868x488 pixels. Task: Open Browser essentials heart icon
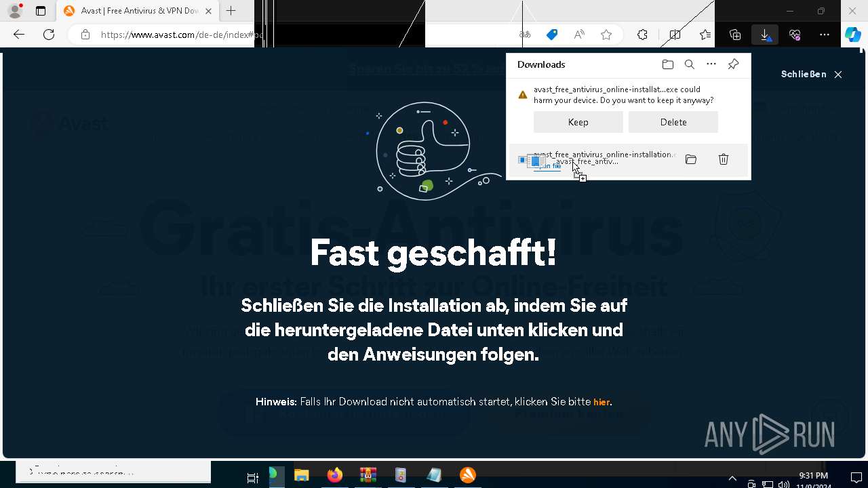(795, 35)
